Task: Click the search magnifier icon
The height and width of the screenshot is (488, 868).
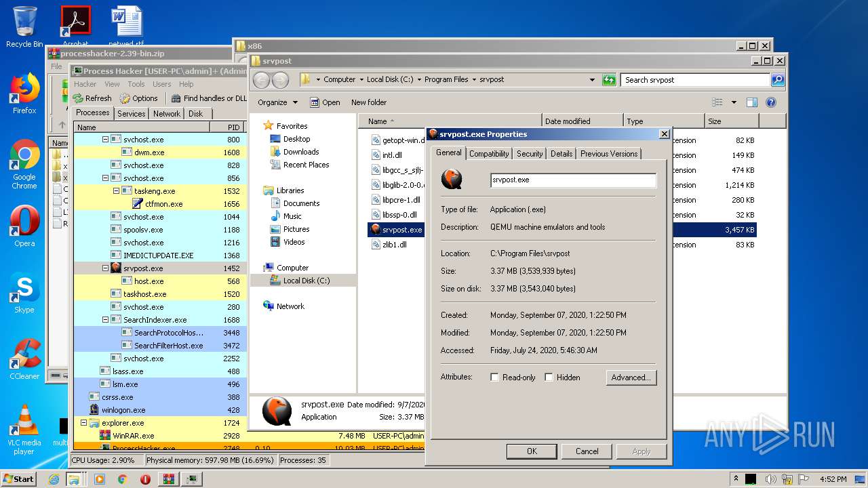Action: click(x=778, y=79)
